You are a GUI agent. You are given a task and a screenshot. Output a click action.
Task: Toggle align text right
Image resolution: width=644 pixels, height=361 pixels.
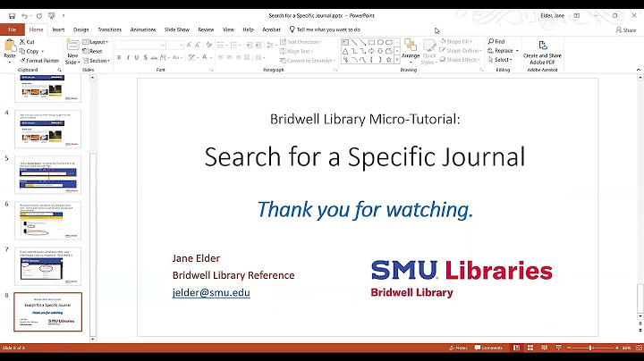coord(238,57)
